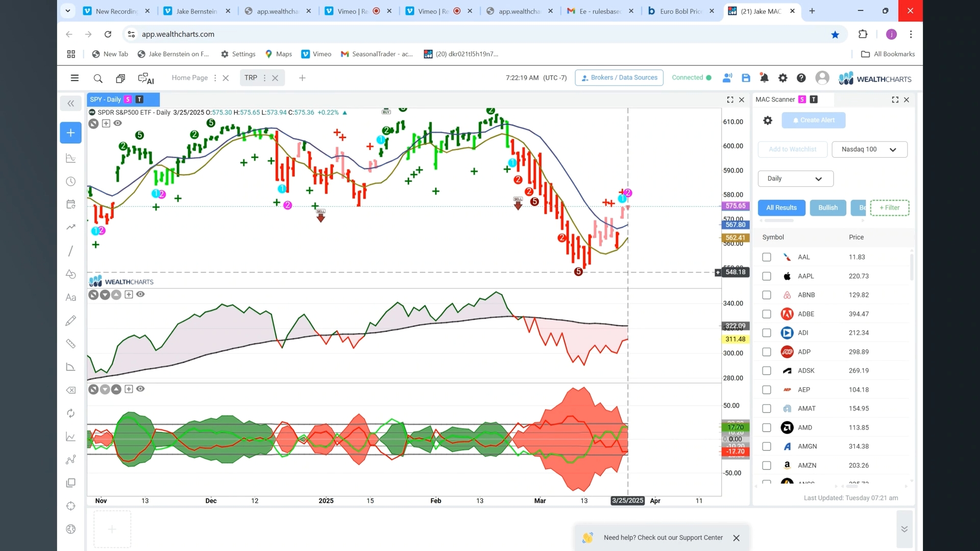Screen dimensions: 980x551
Task: Open the calendar events tool in sidebar
Action: pos(71,204)
